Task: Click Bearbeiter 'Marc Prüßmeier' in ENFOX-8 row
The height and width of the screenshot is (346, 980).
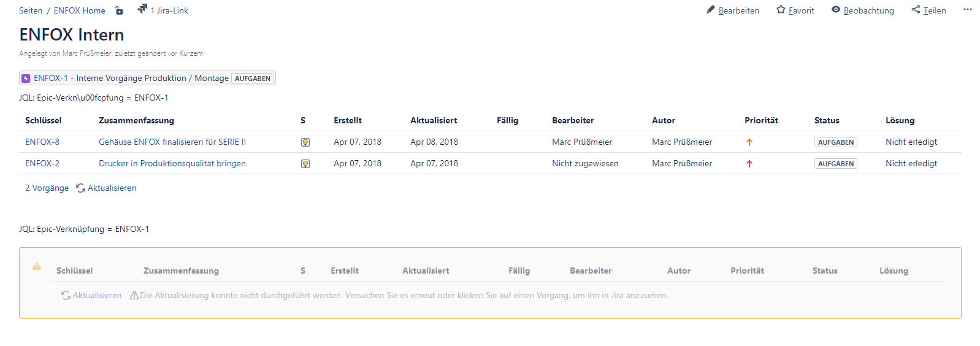Action: [582, 142]
